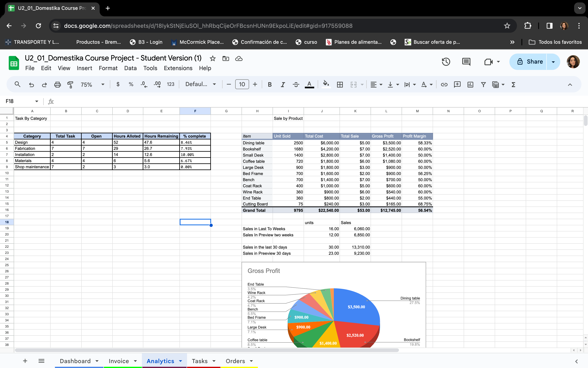This screenshot has height=368, width=588.
Task: Open text wrapping dropdown
Action: pyautogui.click(x=410, y=84)
